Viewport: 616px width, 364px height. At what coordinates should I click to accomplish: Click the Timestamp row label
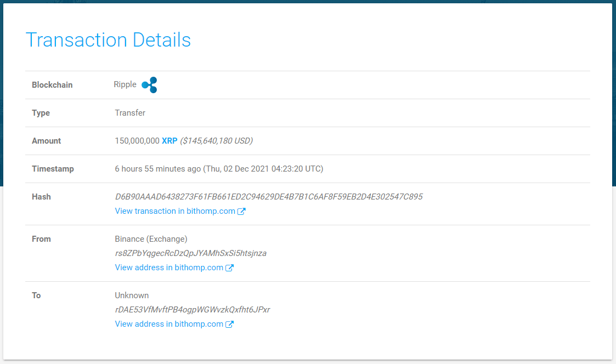[53, 169]
